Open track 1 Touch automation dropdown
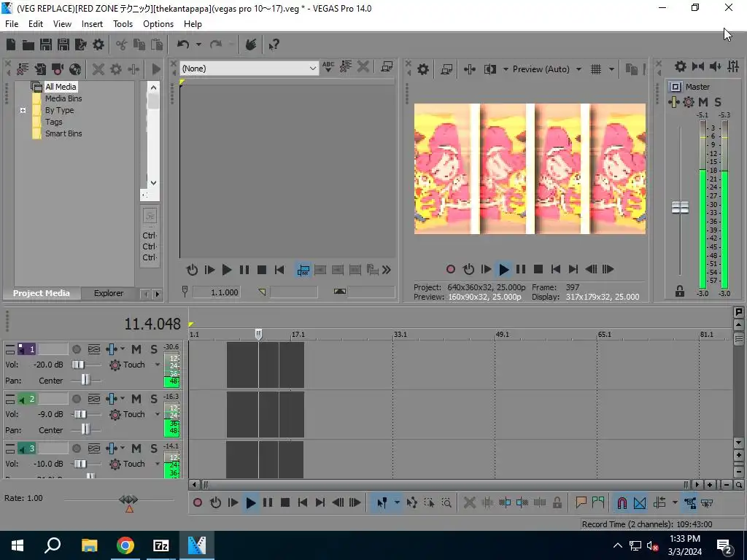Viewport: 747px width, 560px height. coord(158,365)
